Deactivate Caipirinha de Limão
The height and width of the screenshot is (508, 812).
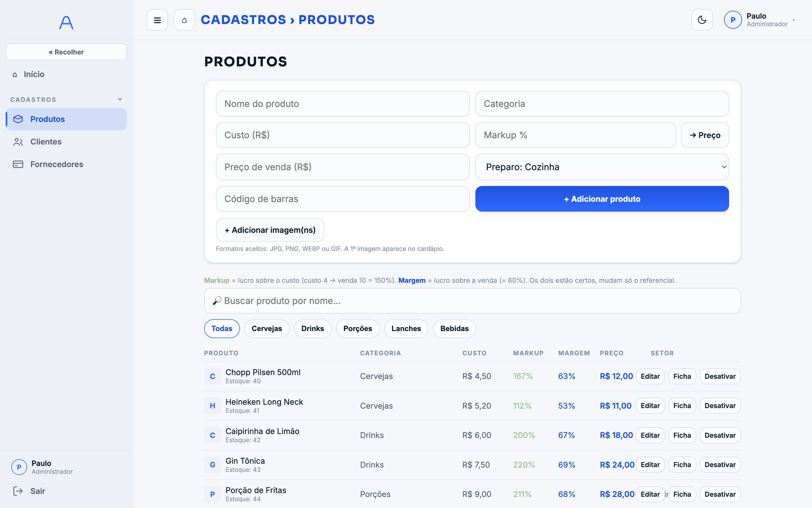point(720,435)
